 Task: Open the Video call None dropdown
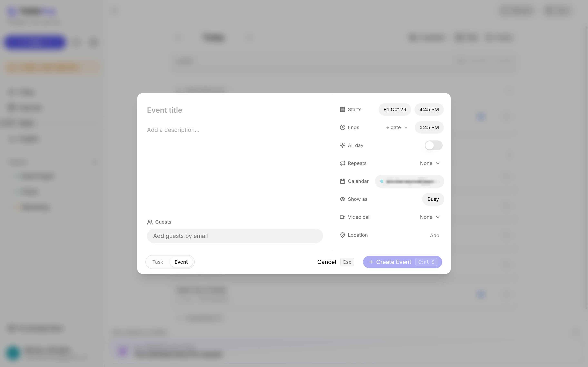tap(430, 217)
